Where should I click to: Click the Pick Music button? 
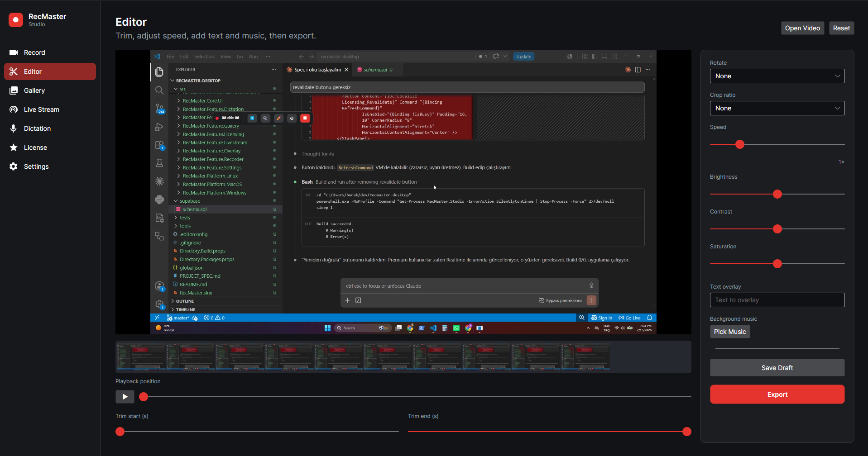point(730,332)
